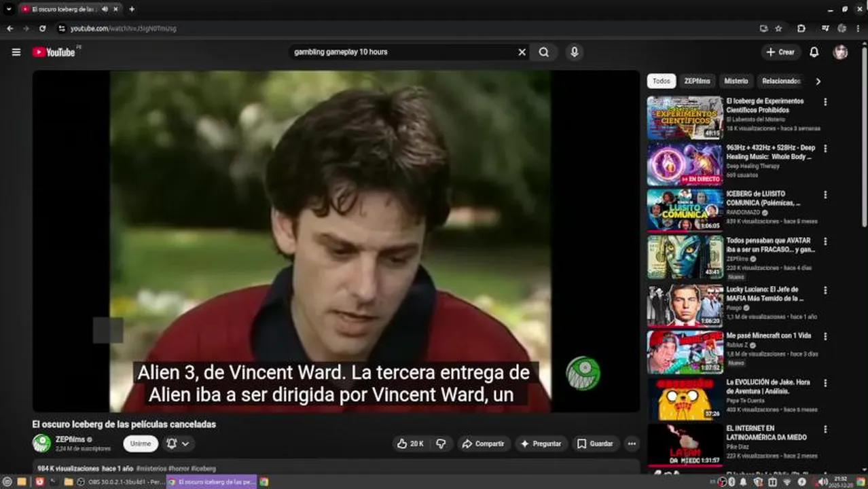The width and height of the screenshot is (868, 489).
Task: Click the Preguntar button
Action: point(541,443)
